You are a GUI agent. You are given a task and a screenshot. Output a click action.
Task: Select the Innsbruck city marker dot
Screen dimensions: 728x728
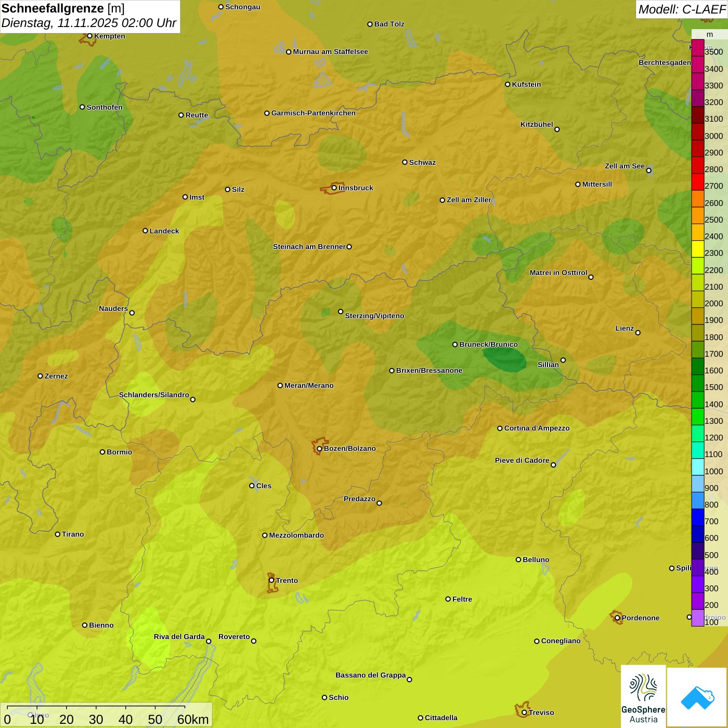(x=334, y=188)
